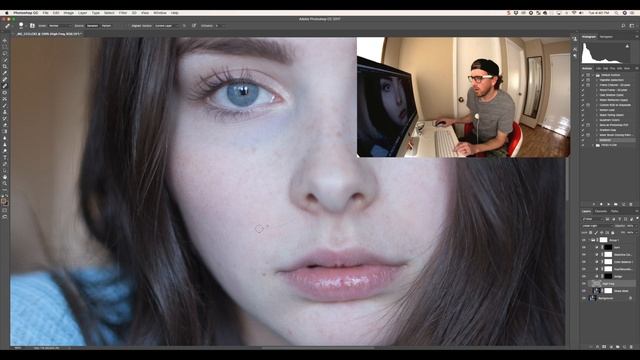This screenshot has width=640, height=360.
Task: Click the Color Balance layer mask thumbnail
Action: coord(608,262)
